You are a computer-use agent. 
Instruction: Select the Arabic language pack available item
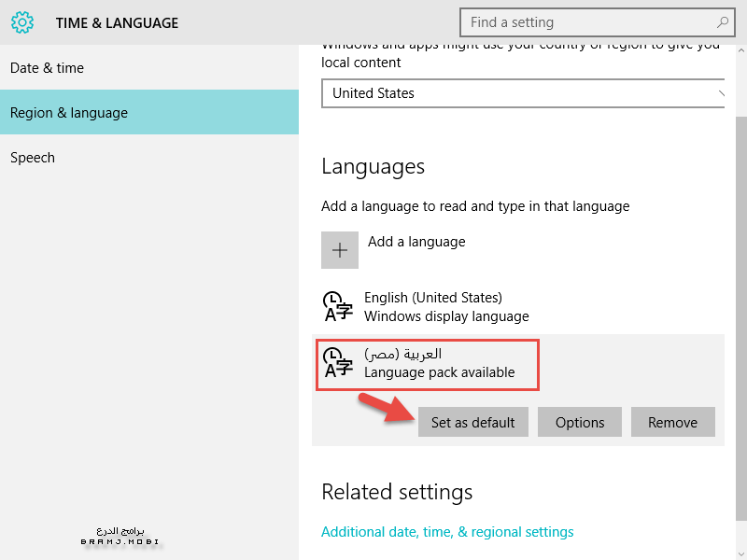click(439, 364)
